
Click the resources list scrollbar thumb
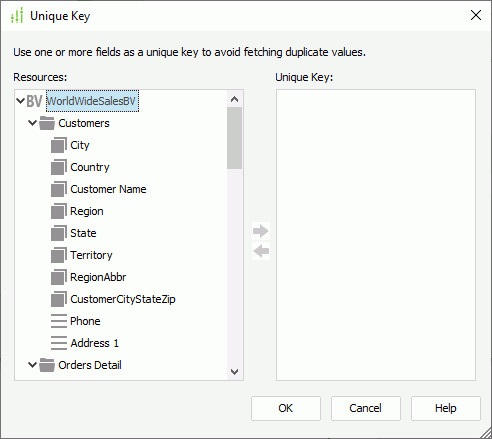(x=234, y=138)
